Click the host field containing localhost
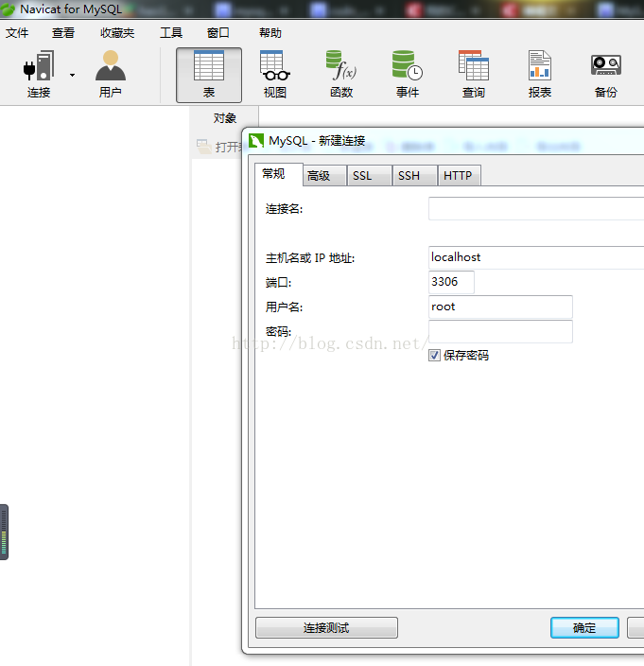This screenshot has width=644, height=666. (x=536, y=257)
